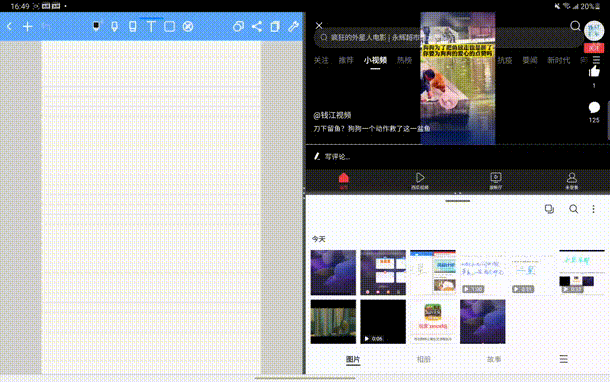610x382 pixels.
Task: Open the home-screen widgets screenshot thumbnail
Action: pyautogui.click(x=383, y=272)
